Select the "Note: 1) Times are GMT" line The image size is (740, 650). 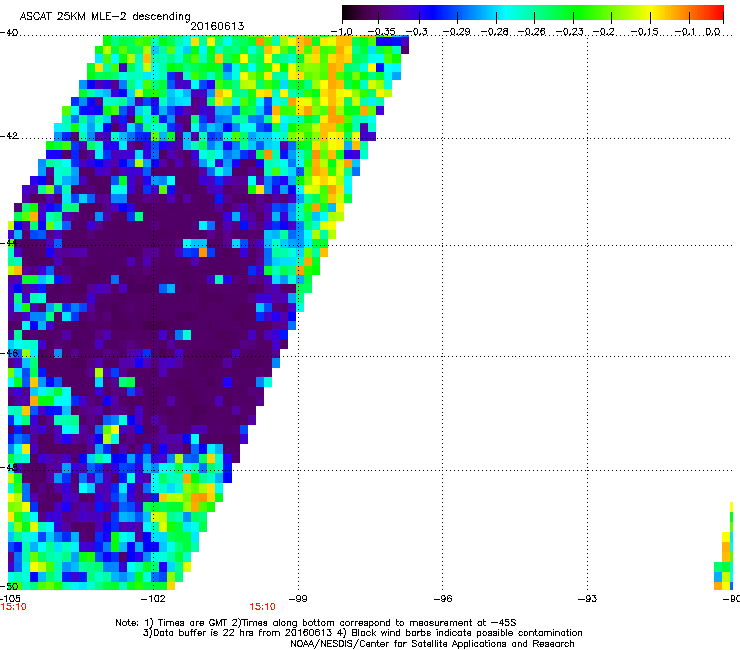point(316,623)
